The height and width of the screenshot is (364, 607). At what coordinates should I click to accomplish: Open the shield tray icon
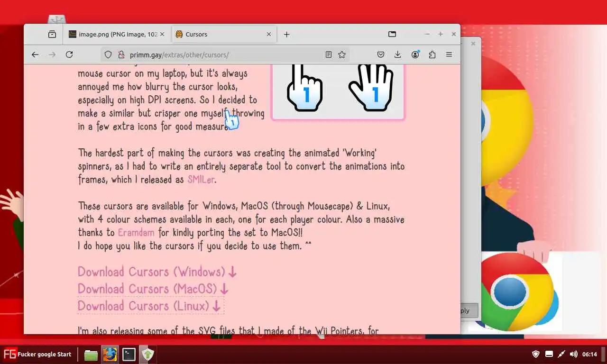(x=536, y=354)
